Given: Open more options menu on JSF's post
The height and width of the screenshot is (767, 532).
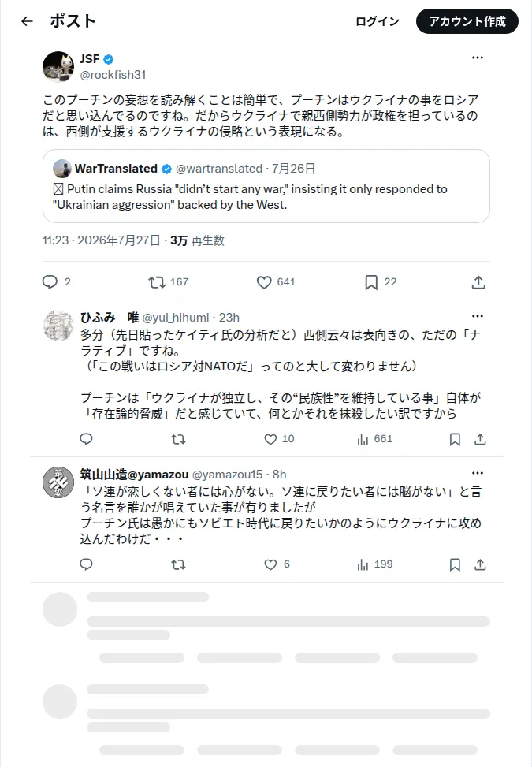Looking at the screenshot, I should (x=478, y=58).
